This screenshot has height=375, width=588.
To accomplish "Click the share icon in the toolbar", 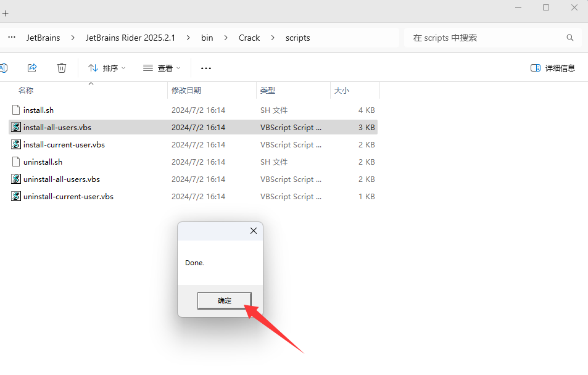I will pyautogui.click(x=32, y=68).
